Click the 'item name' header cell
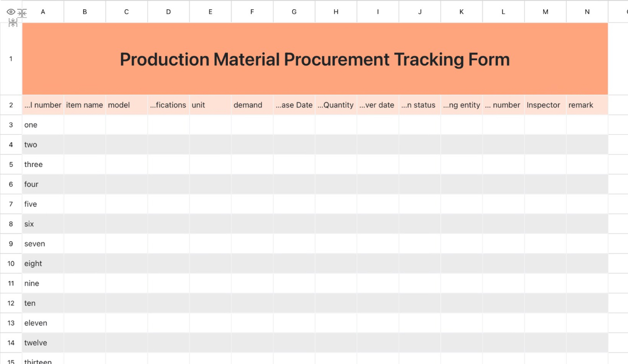Image resolution: width=628 pixels, height=364 pixels. pyautogui.click(x=85, y=105)
